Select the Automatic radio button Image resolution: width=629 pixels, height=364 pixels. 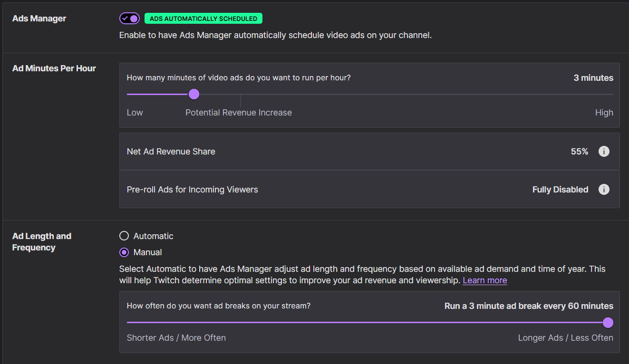(x=124, y=236)
